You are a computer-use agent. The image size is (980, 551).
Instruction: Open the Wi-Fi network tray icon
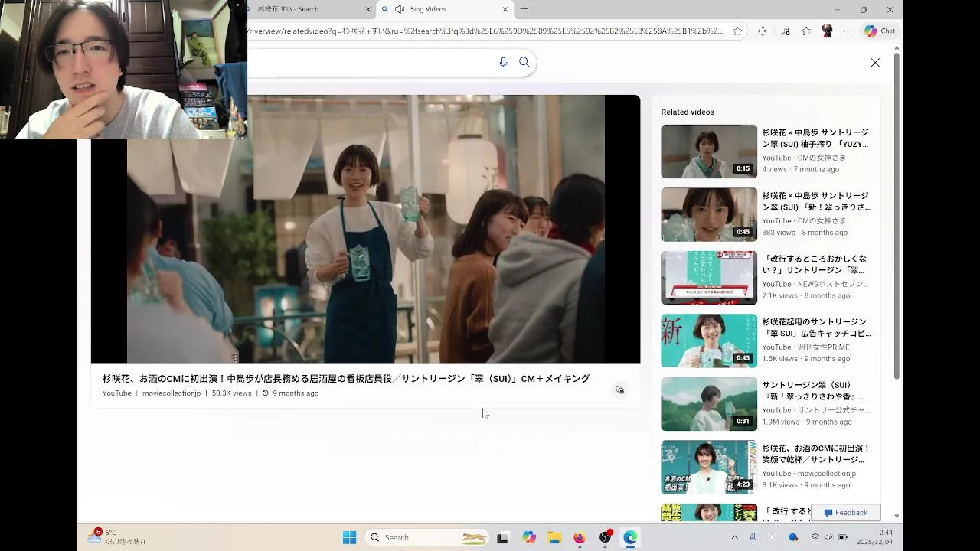coord(815,537)
